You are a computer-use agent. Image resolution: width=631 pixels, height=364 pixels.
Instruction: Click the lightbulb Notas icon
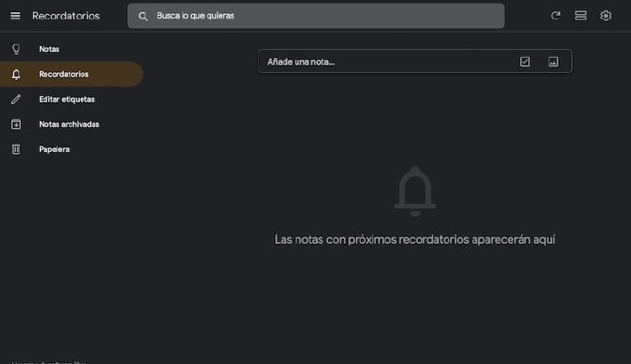15,49
